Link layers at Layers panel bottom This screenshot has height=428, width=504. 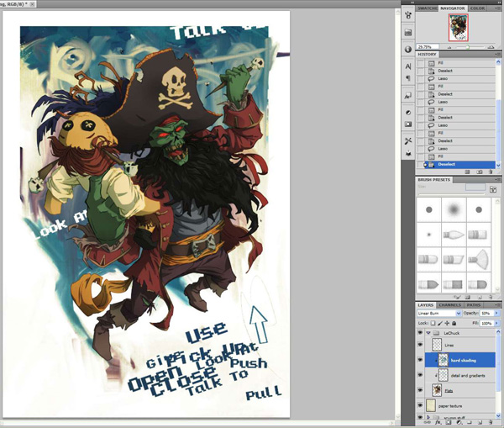pos(428,422)
